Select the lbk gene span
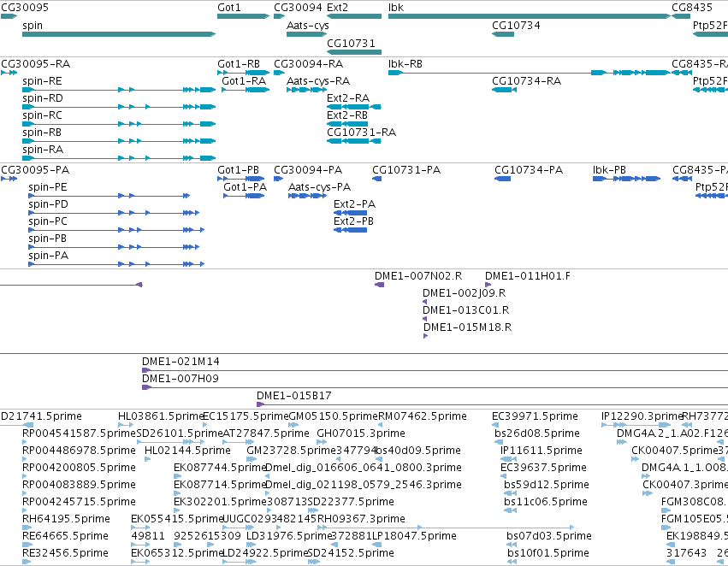Viewport: 728px width, 566px height. click(x=530, y=16)
